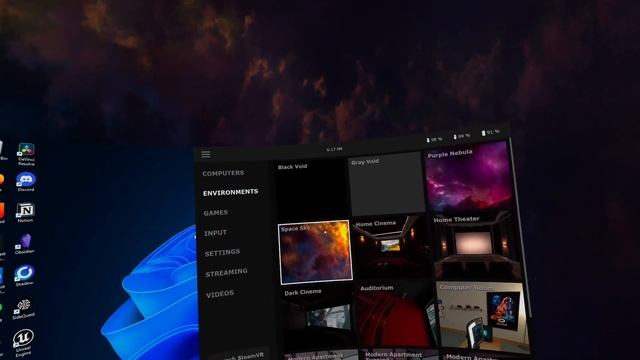Open the Unreal Engine desktop shortcut

[23, 343]
